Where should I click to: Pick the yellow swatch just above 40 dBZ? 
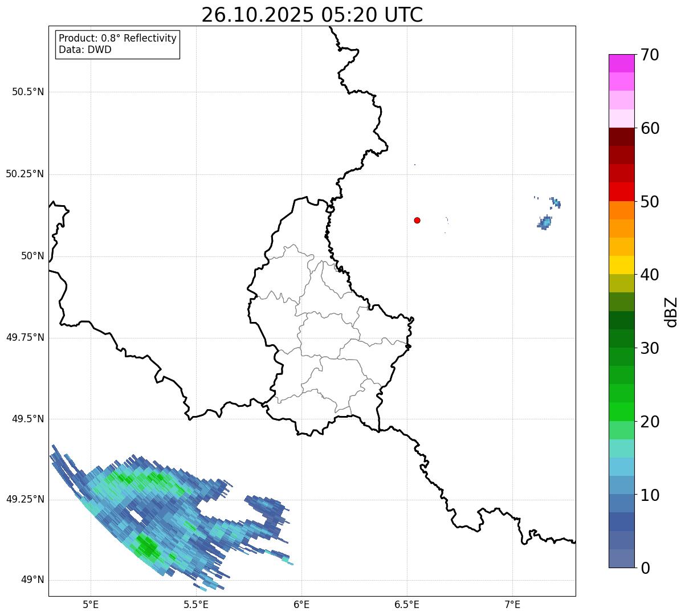(622, 265)
